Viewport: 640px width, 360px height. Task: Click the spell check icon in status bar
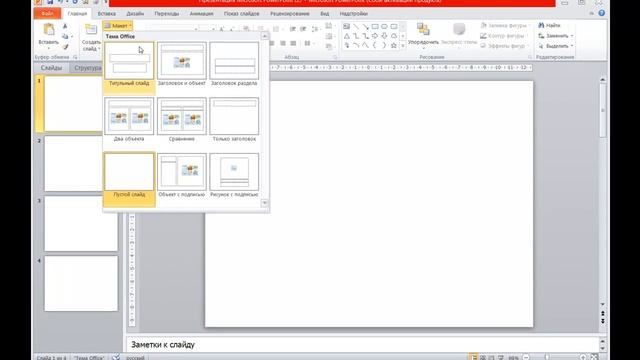coord(116,358)
